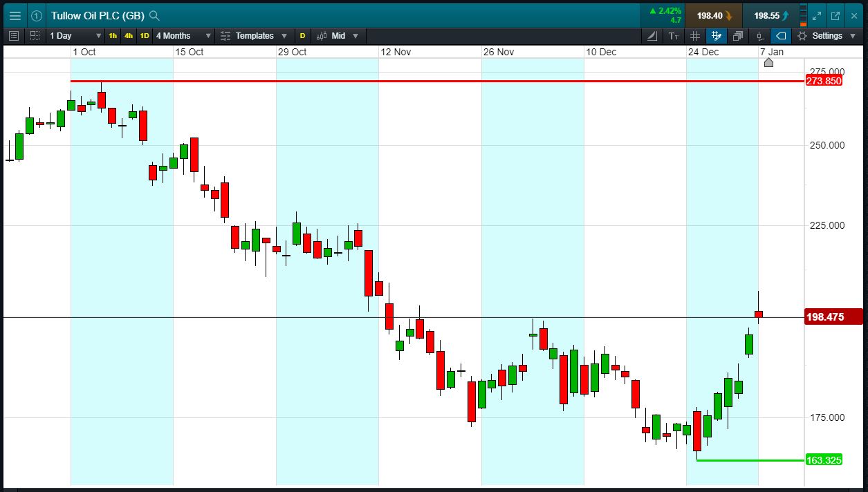Click the 250.000 price axis label

(827, 145)
